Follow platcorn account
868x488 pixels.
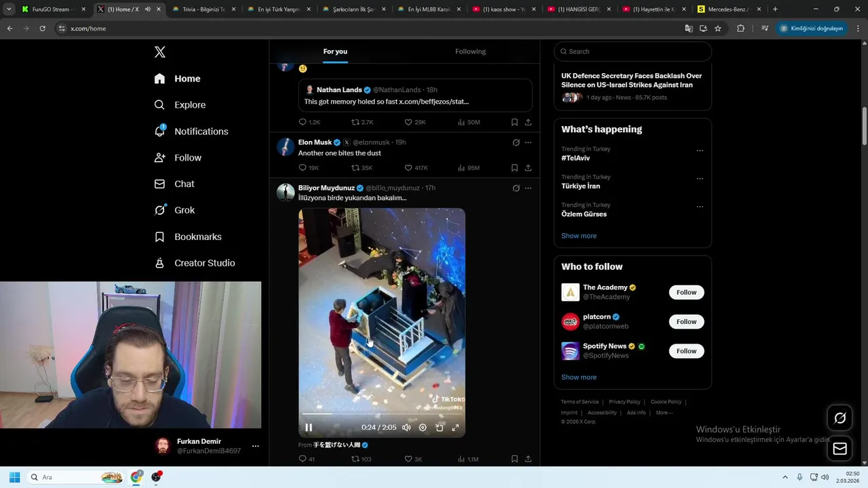(686, 321)
